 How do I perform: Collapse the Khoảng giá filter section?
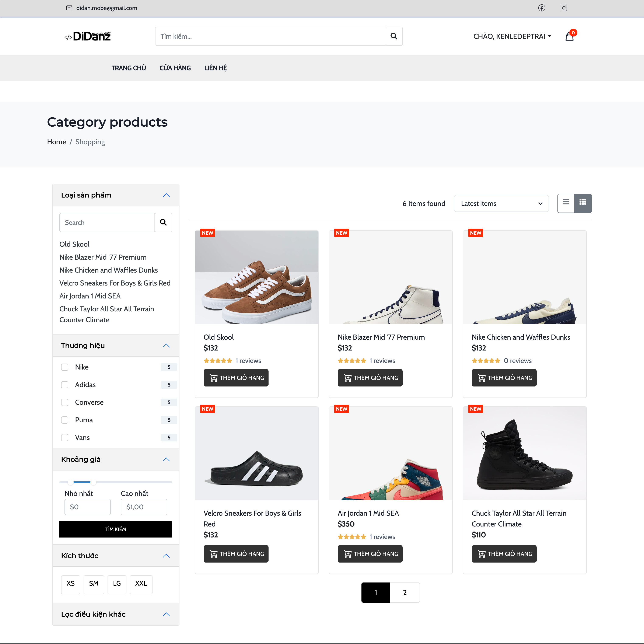point(166,459)
